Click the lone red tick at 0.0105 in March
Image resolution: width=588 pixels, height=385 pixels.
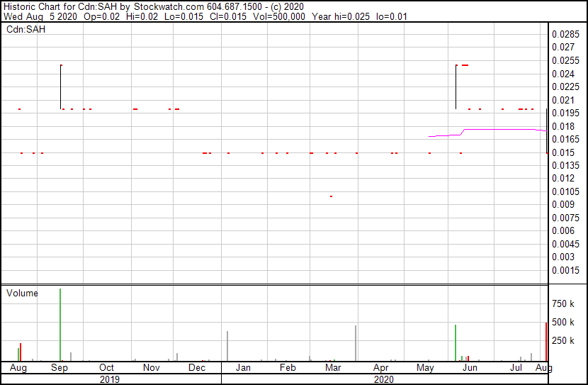(x=331, y=196)
